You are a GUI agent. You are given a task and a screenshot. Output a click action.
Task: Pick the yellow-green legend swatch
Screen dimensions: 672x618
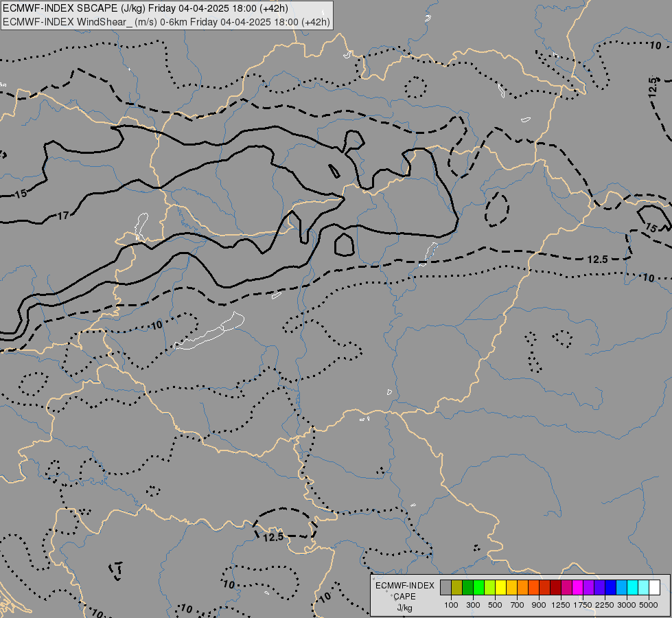(x=489, y=588)
